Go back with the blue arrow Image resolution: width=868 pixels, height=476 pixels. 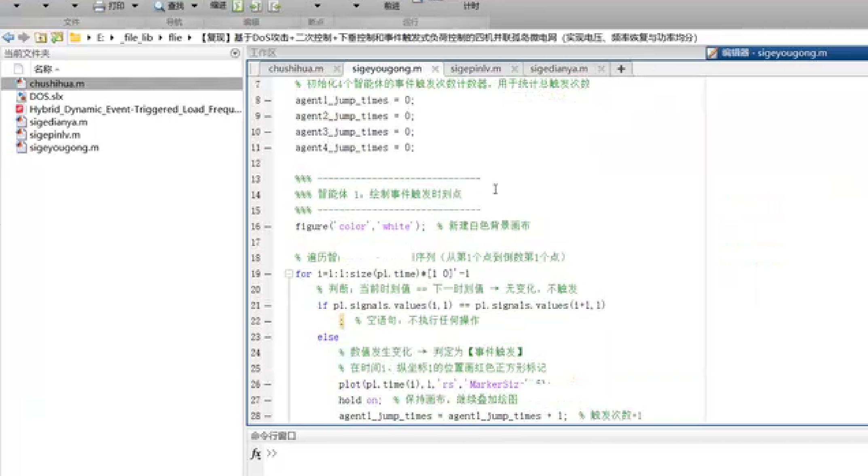pyautogui.click(x=8, y=38)
